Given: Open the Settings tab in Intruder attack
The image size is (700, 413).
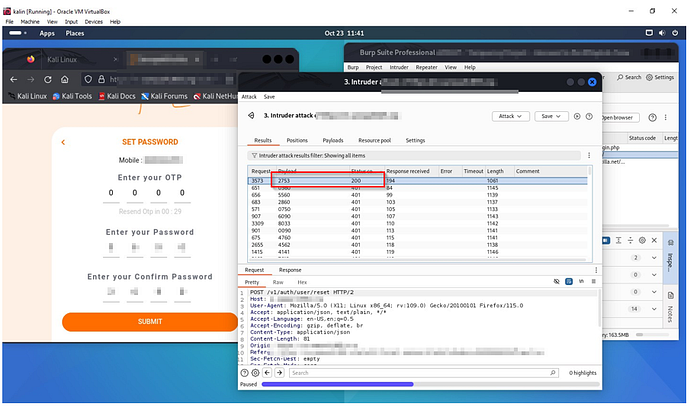Looking at the screenshot, I should pos(415,140).
